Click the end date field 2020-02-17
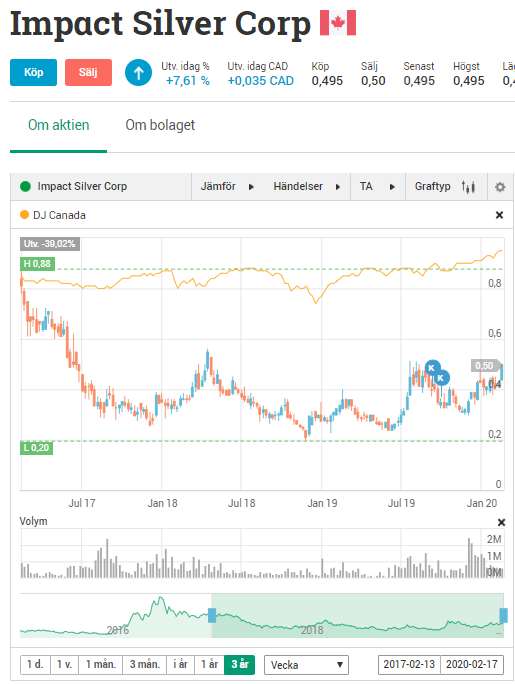This screenshot has width=515, height=684. point(472,665)
